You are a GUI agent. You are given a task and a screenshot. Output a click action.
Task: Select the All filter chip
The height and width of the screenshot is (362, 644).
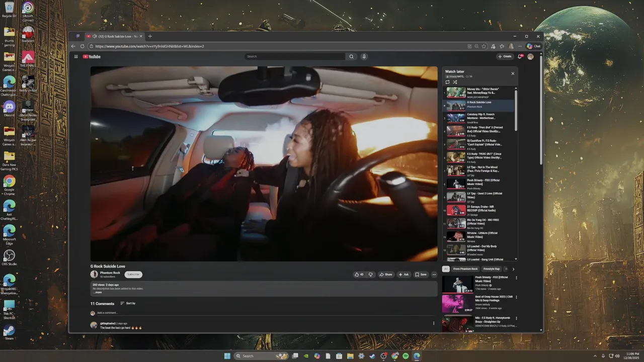[446, 269]
